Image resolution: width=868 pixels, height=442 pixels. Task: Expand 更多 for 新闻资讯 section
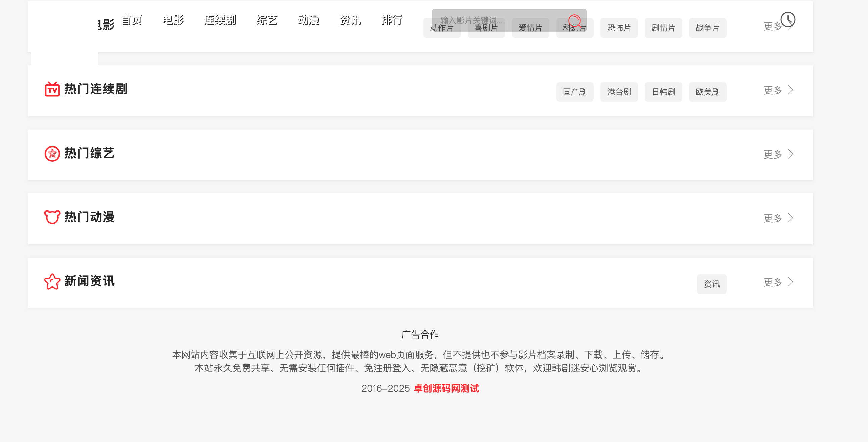point(778,282)
